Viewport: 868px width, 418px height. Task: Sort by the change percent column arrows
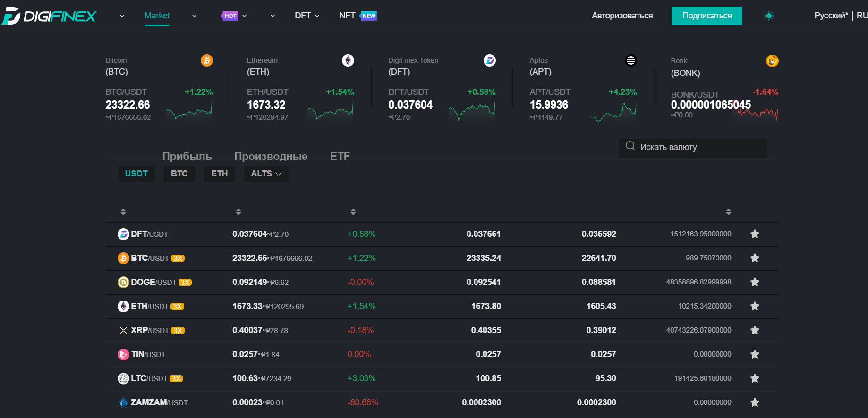353,212
